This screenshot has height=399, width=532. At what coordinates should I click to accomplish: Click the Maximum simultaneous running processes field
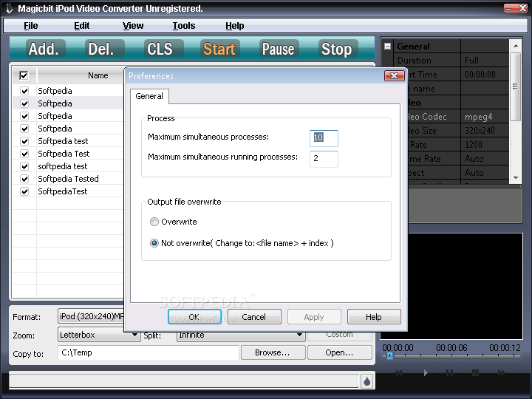coord(324,159)
